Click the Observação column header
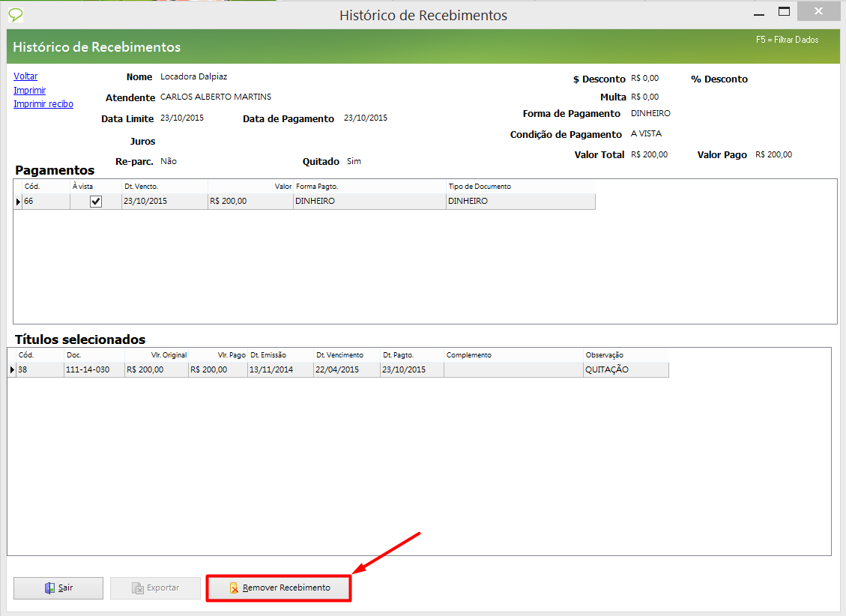 [x=625, y=354]
